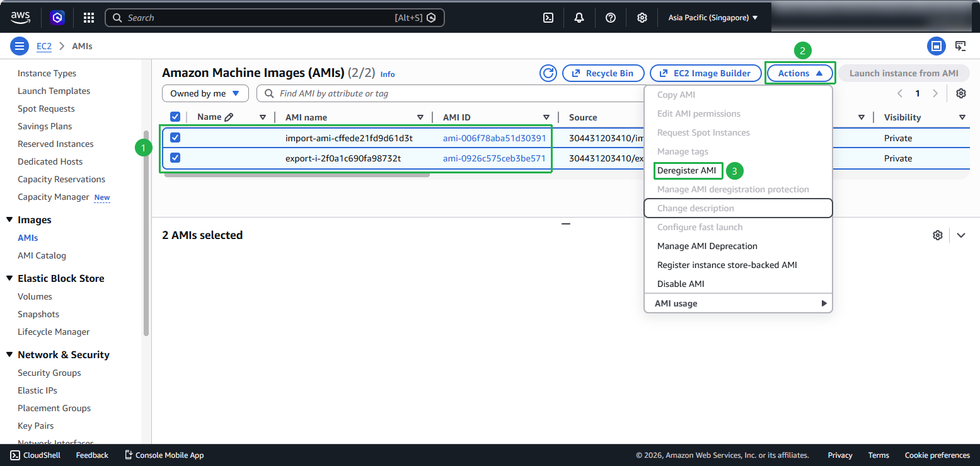Viewport: 980px width, 466px height.
Task: Open Key Pairs in the sidebar
Action: 36,426
